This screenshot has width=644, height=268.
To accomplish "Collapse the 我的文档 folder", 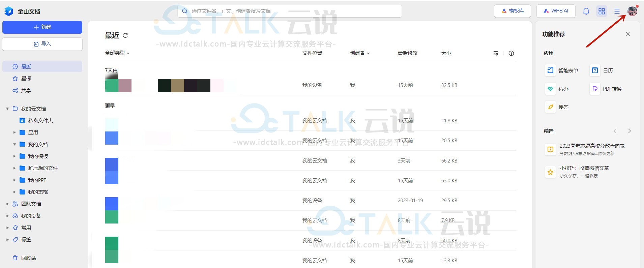I will pos(14,144).
